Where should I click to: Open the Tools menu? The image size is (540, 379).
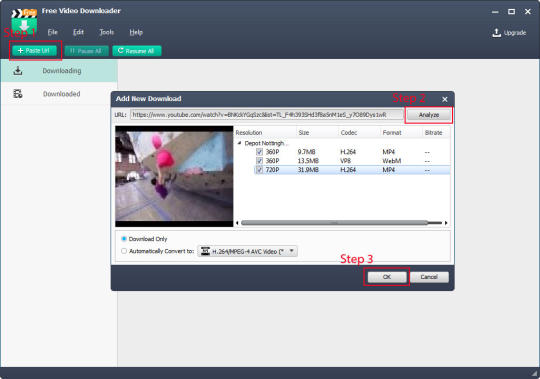pyautogui.click(x=107, y=32)
